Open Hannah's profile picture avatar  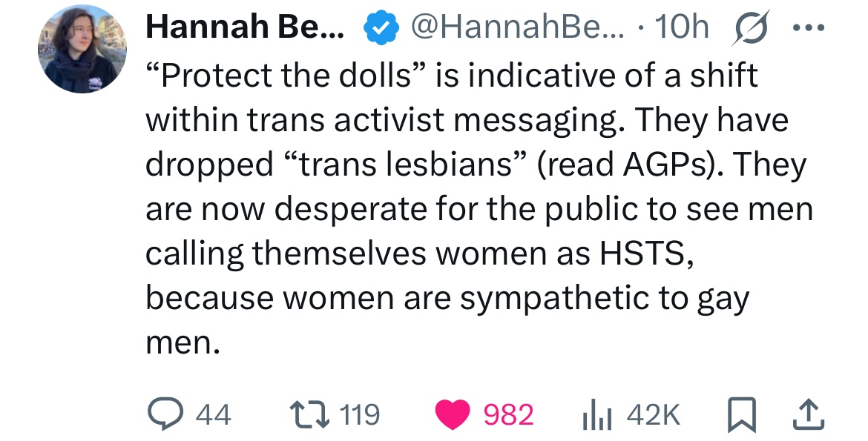pos(82,49)
